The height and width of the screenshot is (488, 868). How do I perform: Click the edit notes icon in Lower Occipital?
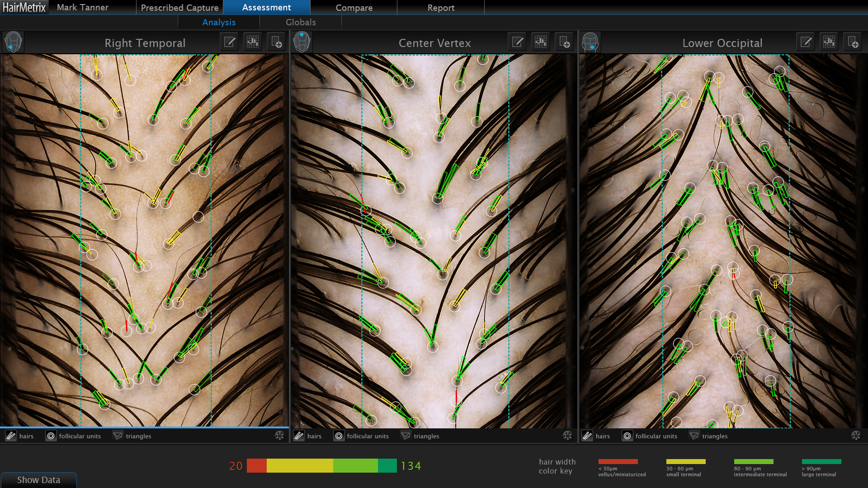tap(806, 42)
